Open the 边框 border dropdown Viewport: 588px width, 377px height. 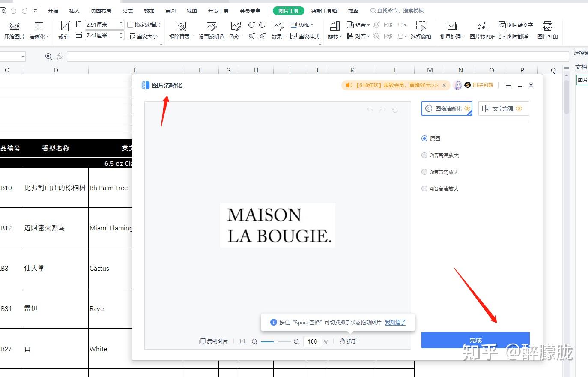302,25
